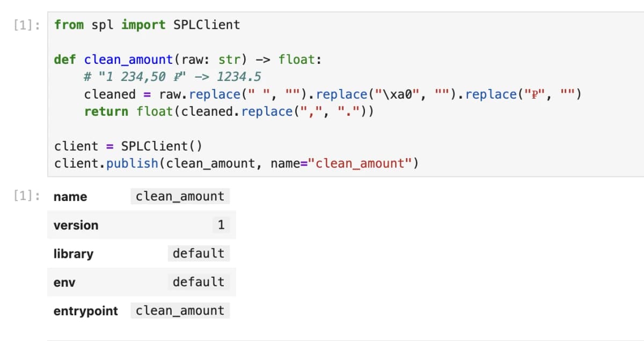Click the input cell code editor area

(346, 94)
